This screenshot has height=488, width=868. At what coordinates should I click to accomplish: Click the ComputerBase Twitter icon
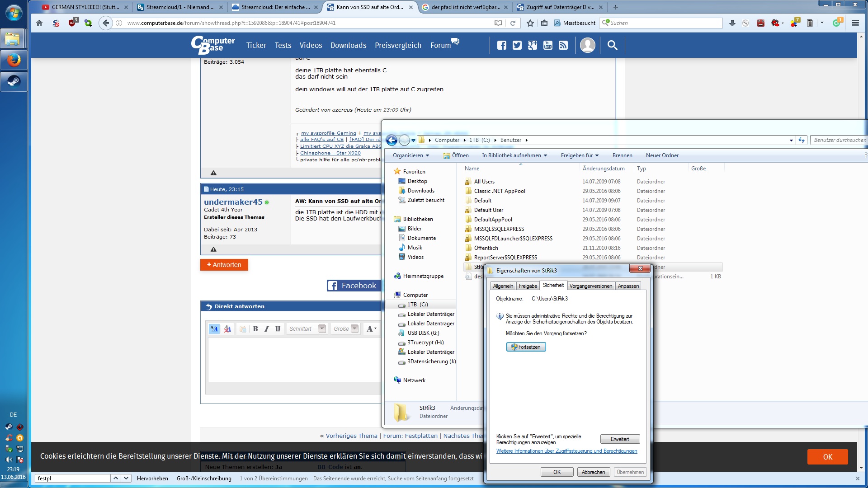click(517, 45)
